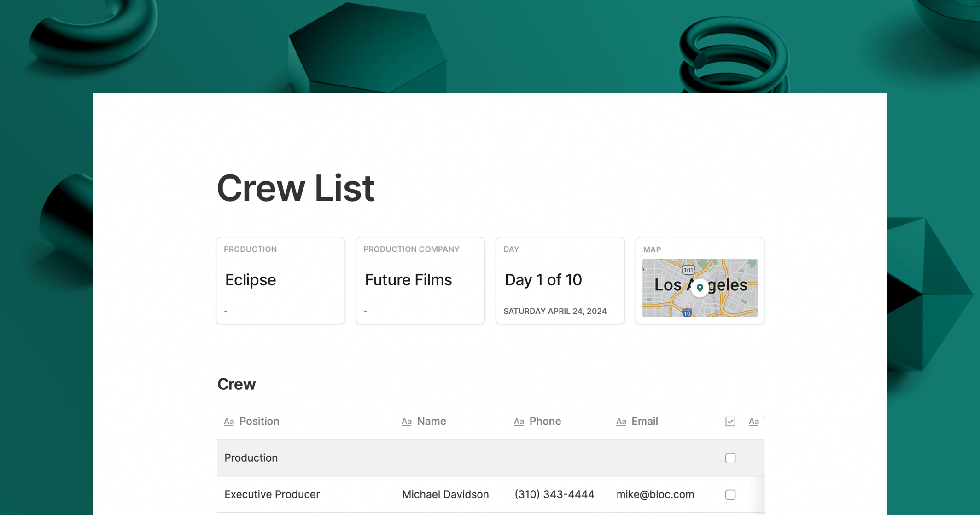980x515 pixels.
Task: Click the Eclipse production name
Action: point(250,279)
